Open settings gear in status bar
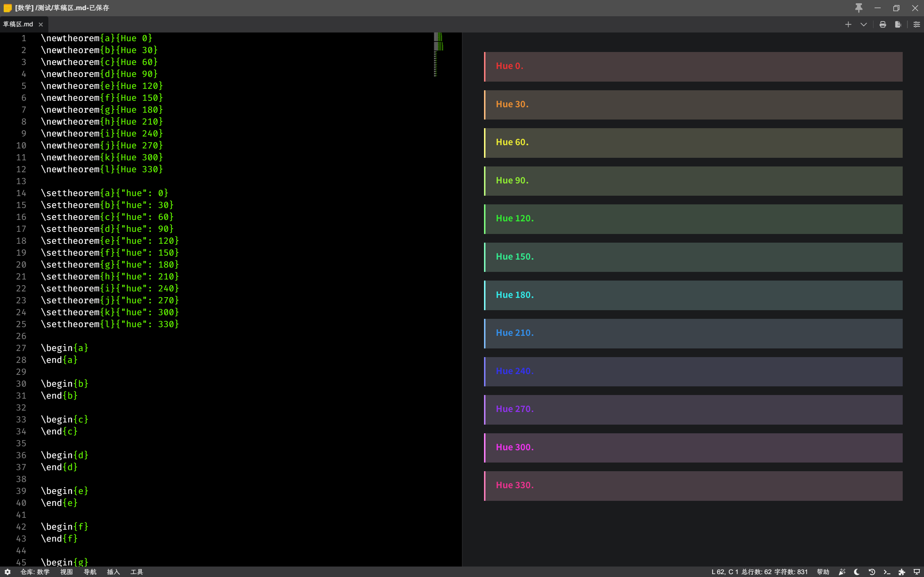 tap(8, 572)
